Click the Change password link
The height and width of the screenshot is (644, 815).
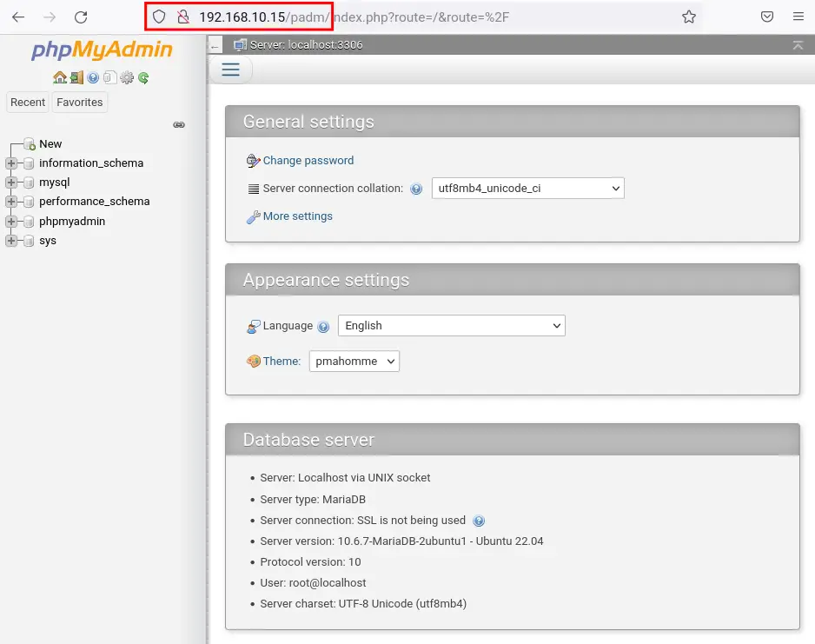[x=308, y=161]
